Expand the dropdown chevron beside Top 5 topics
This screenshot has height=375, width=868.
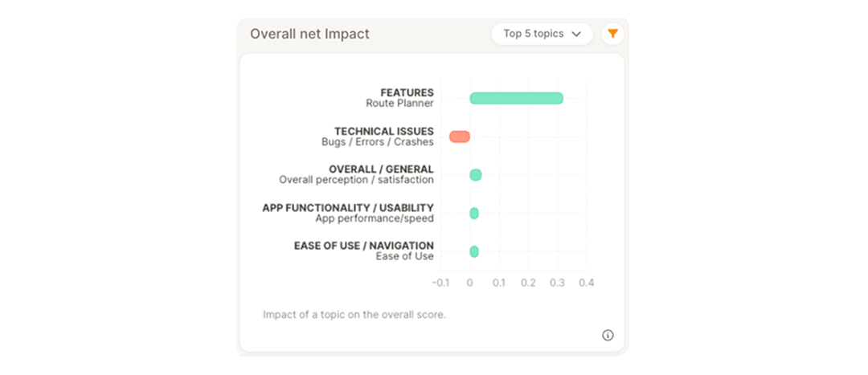[x=576, y=34]
